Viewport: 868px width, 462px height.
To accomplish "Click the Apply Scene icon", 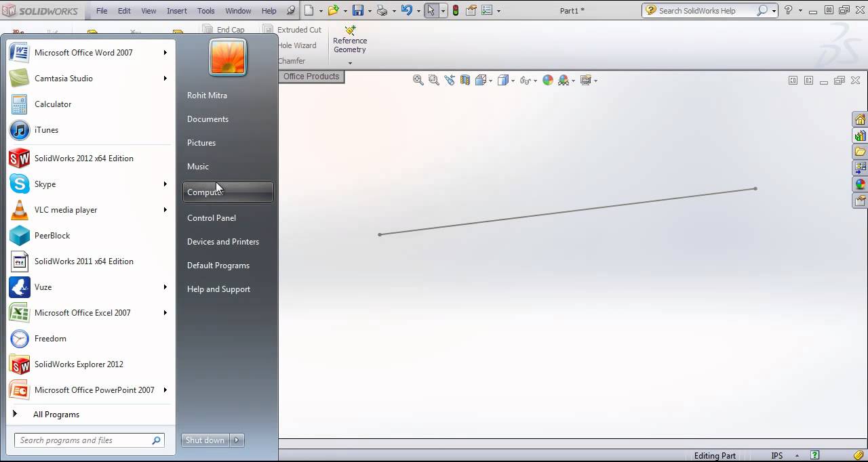I will [x=564, y=80].
